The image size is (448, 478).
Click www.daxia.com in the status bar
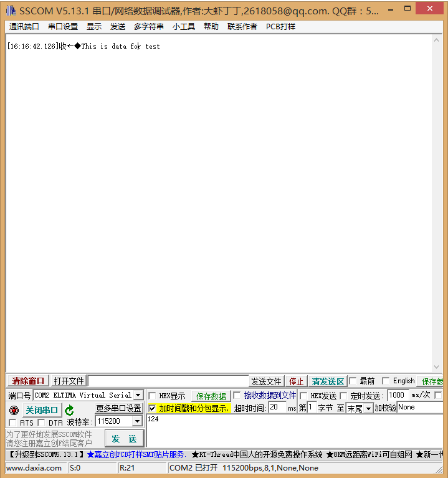(34, 468)
